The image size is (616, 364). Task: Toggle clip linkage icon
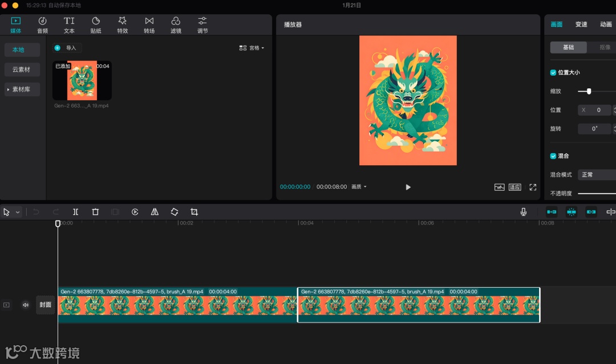[x=591, y=212]
